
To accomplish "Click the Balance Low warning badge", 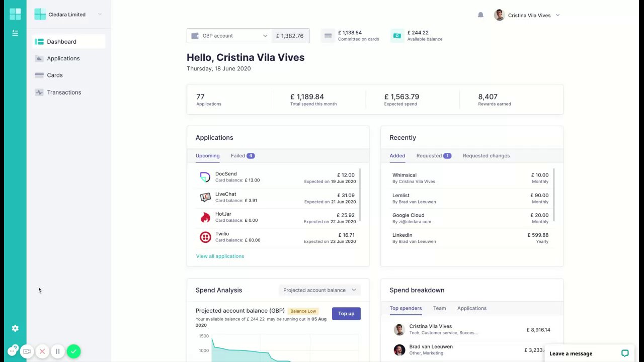I will [303, 311].
